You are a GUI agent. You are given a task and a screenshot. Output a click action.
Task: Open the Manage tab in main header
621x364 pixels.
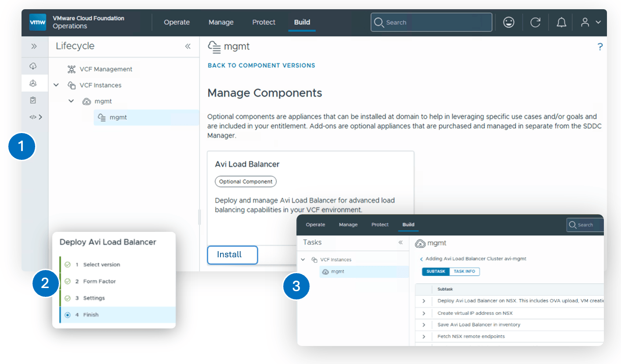(x=221, y=22)
